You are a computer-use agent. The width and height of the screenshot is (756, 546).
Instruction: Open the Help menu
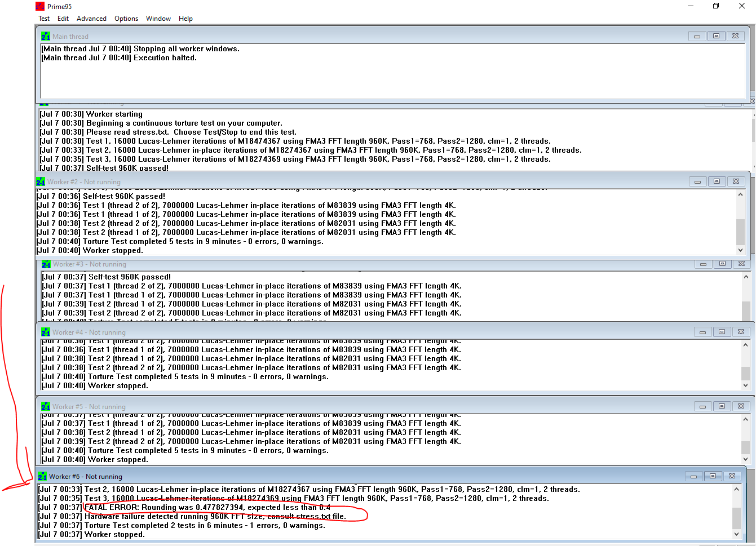[185, 19]
